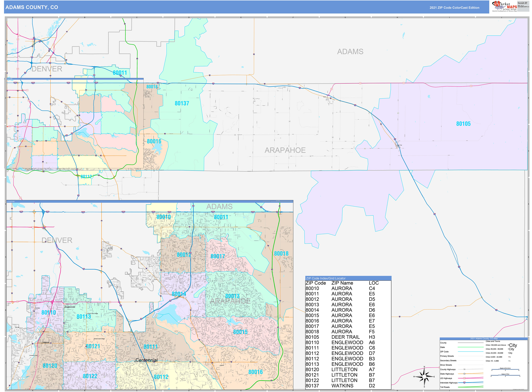This screenshot has width=532, height=392.
Task: Click the 80137 ZIP label on the map
Action: pyautogui.click(x=182, y=103)
